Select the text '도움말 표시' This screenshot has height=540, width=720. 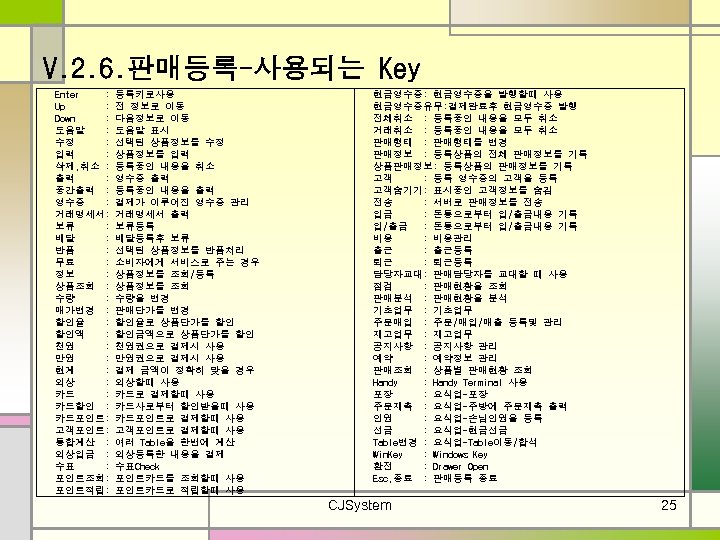(x=142, y=130)
